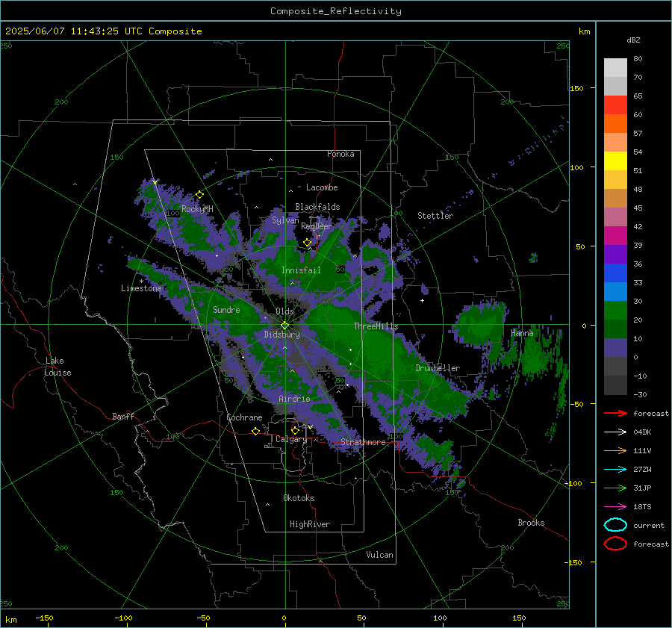Click the 04DK legend text label
The height and width of the screenshot is (628, 672).
[x=642, y=432]
